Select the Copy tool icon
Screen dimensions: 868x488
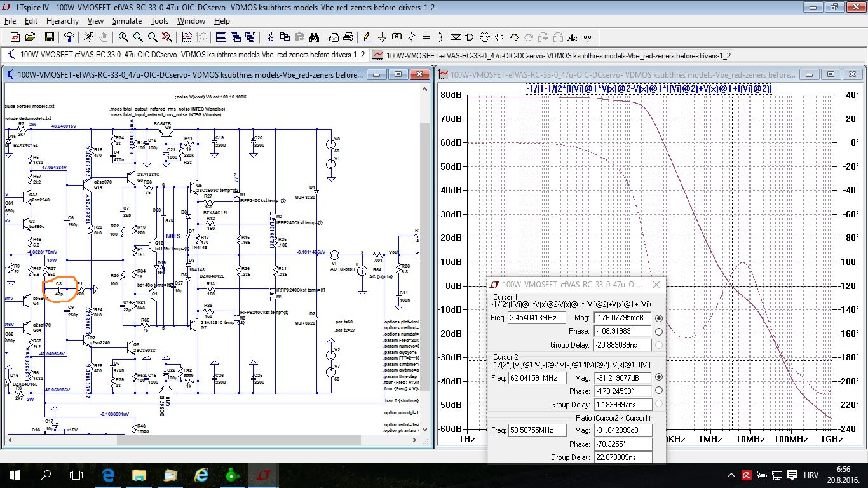coord(285,37)
